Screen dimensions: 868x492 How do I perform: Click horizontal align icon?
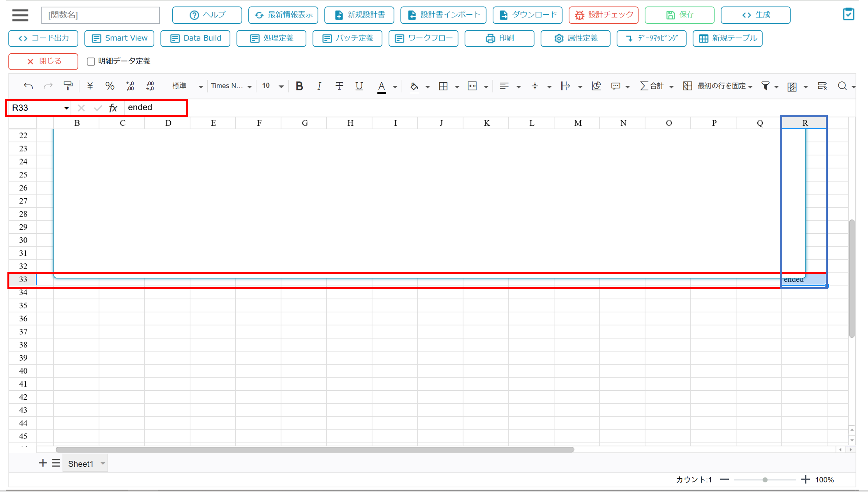504,86
